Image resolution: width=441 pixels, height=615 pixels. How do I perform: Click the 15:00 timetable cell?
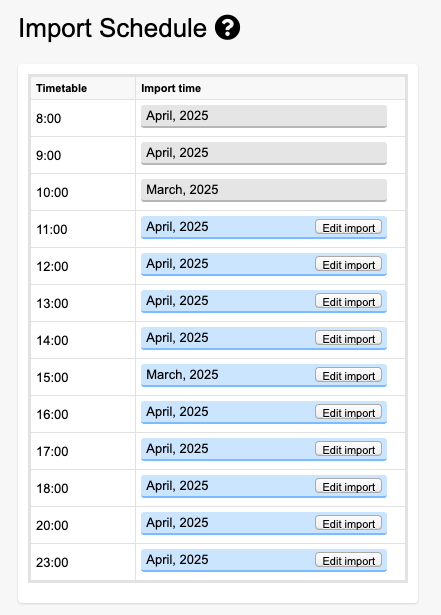tap(83, 377)
